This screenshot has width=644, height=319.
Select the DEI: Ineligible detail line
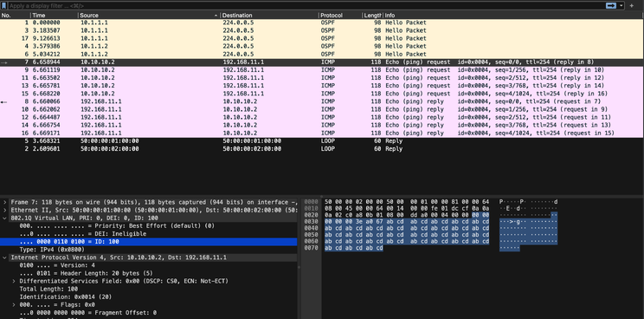click(x=148, y=234)
